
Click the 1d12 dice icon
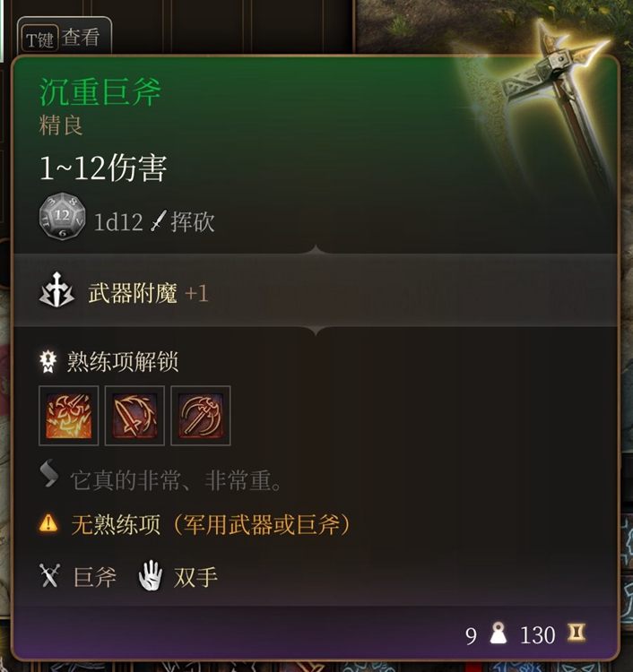[x=62, y=216]
